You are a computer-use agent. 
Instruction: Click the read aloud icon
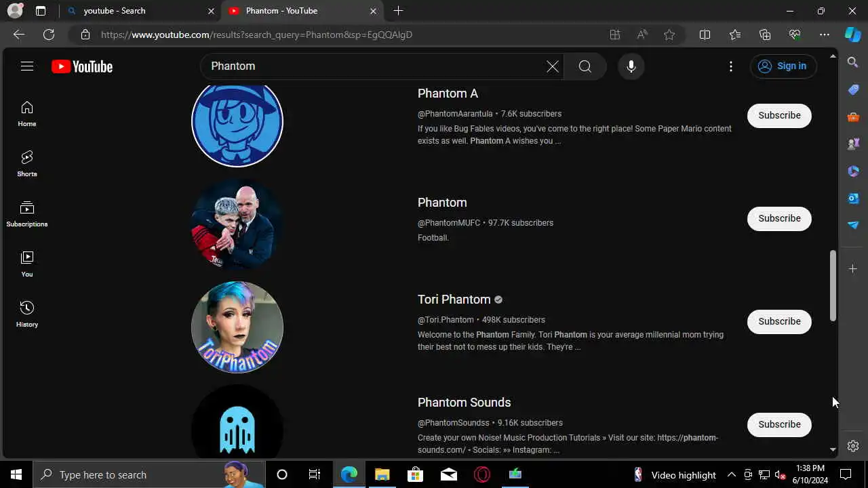[642, 35]
